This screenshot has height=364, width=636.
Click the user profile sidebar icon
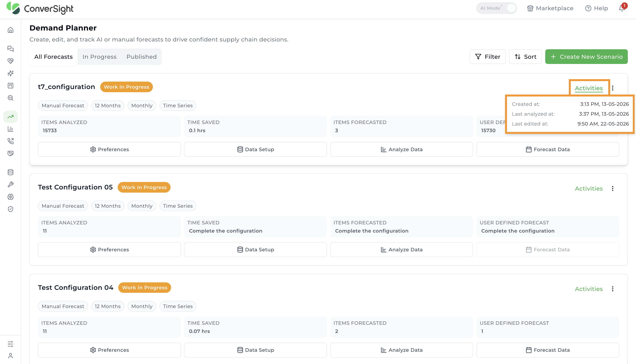click(x=10, y=356)
